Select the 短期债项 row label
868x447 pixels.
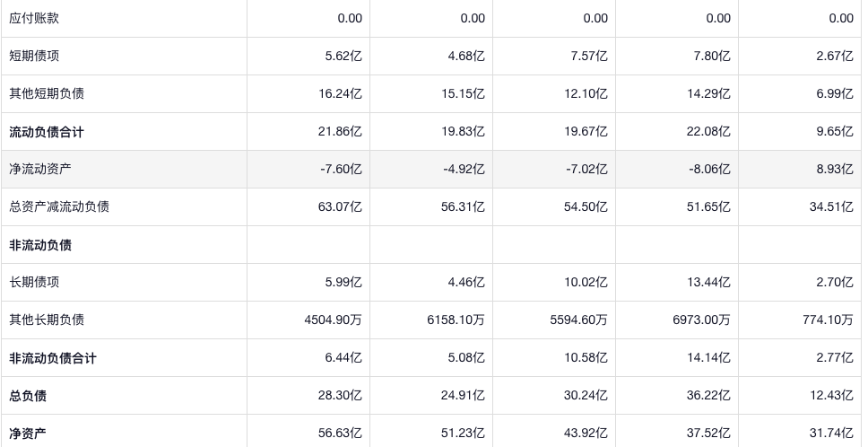click(x=34, y=56)
